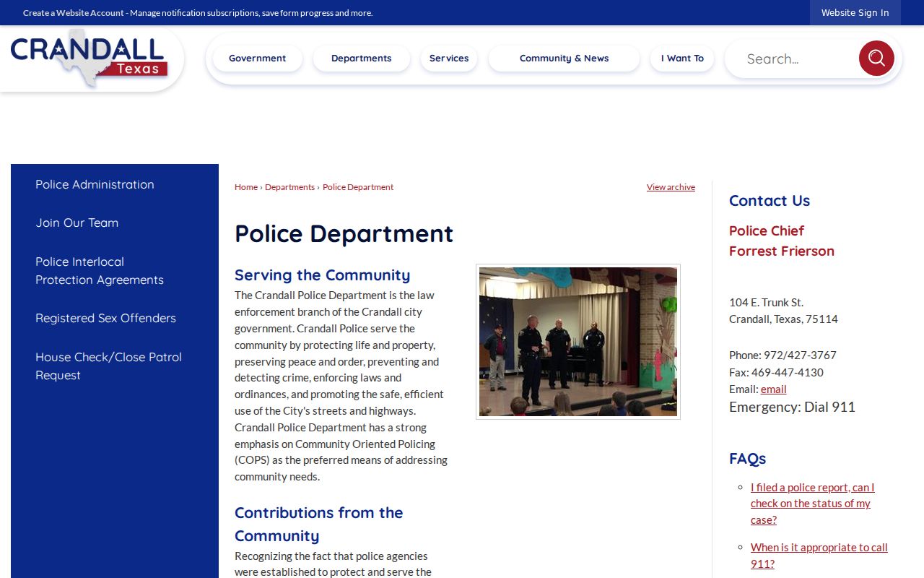Image resolution: width=924 pixels, height=578 pixels.
Task: Click Departments breadcrumb link
Action: point(289,187)
